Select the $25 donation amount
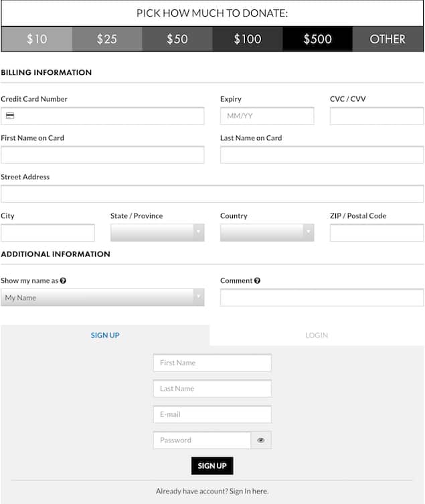This screenshot has height=504, width=425. point(107,39)
